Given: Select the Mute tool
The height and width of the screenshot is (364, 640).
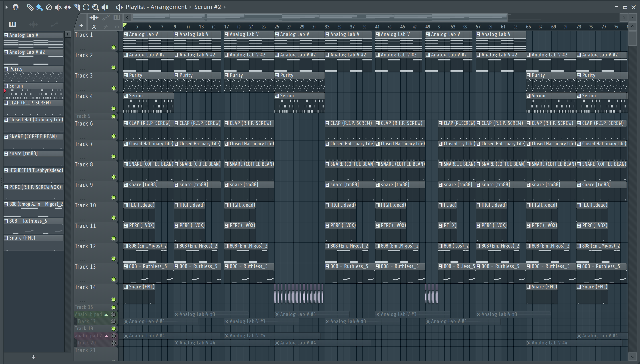Looking at the screenshot, I should click(58, 7).
